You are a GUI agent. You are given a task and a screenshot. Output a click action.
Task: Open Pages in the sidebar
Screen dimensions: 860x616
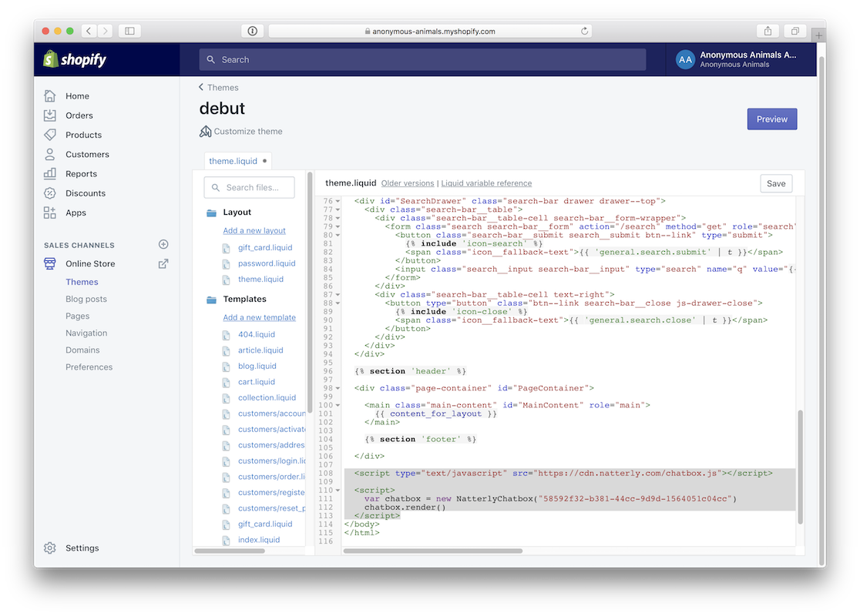click(77, 316)
